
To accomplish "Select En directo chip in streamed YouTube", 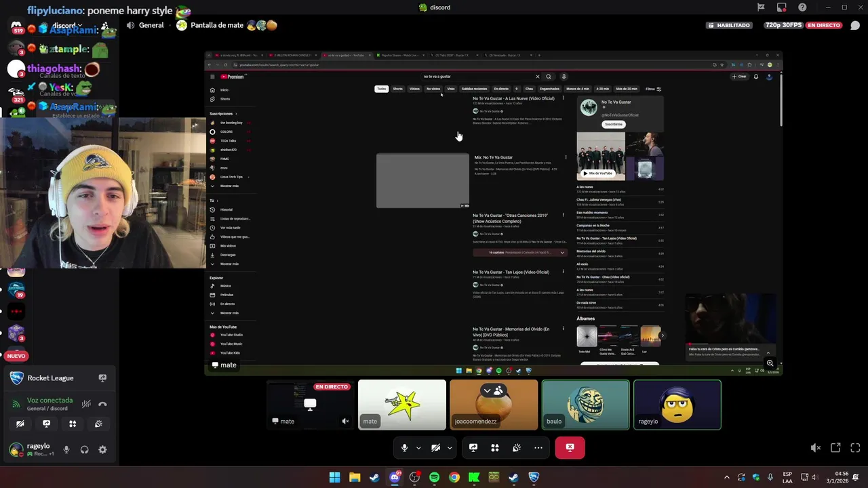I will pyautogui.click(x=501, y=89).
